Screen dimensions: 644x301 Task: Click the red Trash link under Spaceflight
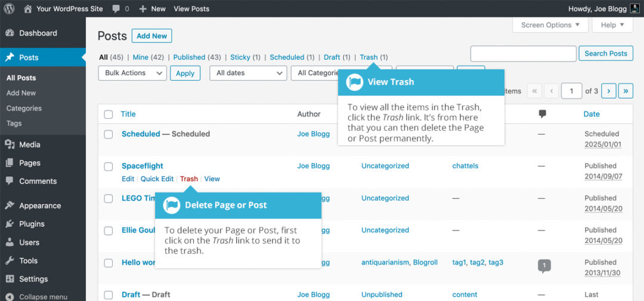[x=189, y=179]
